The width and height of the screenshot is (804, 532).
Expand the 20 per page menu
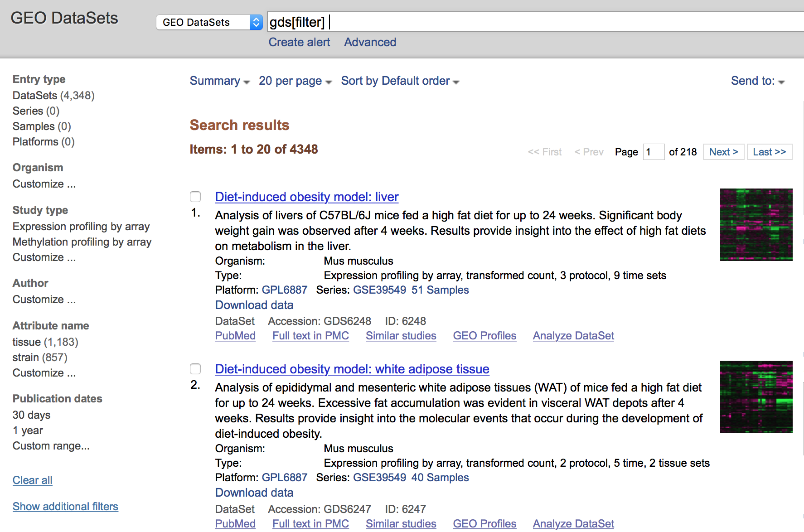(295, 81)
